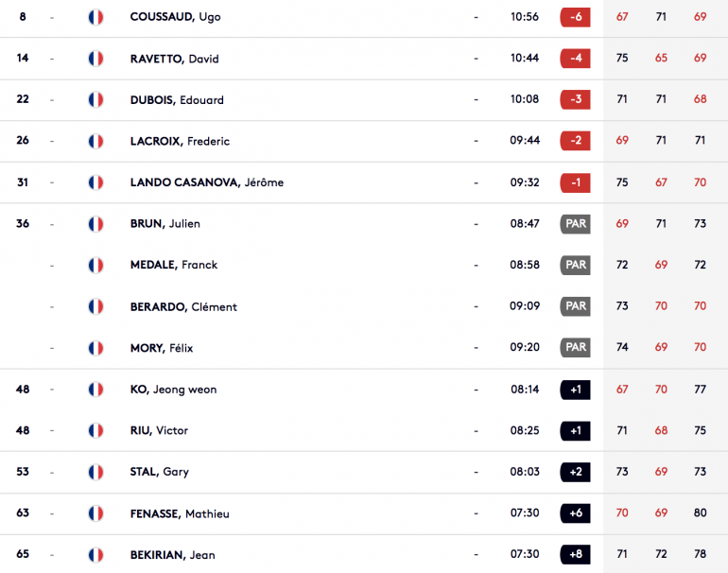Select the flag icon for KO, Jeong weon
The height and width of the screenshot is (573, 728).
95,390
